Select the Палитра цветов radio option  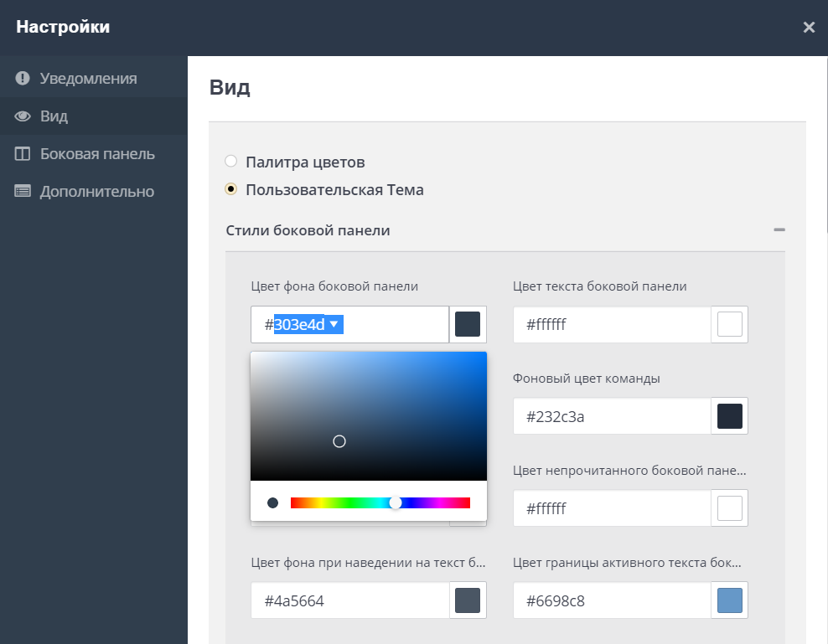(x=231, y=162)
